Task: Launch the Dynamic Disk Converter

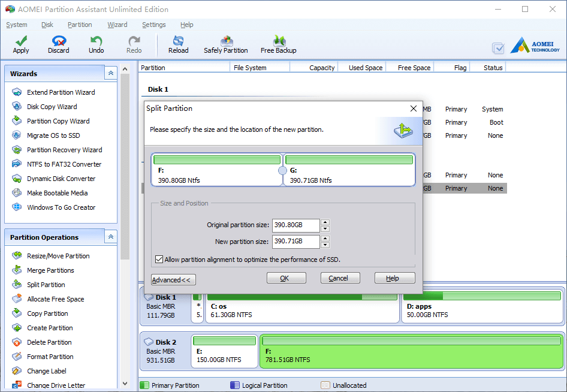Action: pyautogui.click(x=61, y=179)
